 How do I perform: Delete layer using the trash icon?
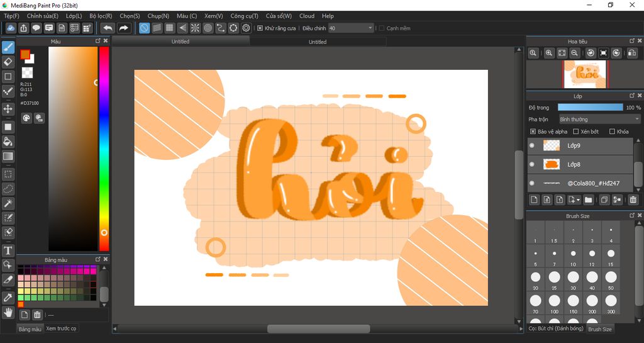[x=633, y=200]
